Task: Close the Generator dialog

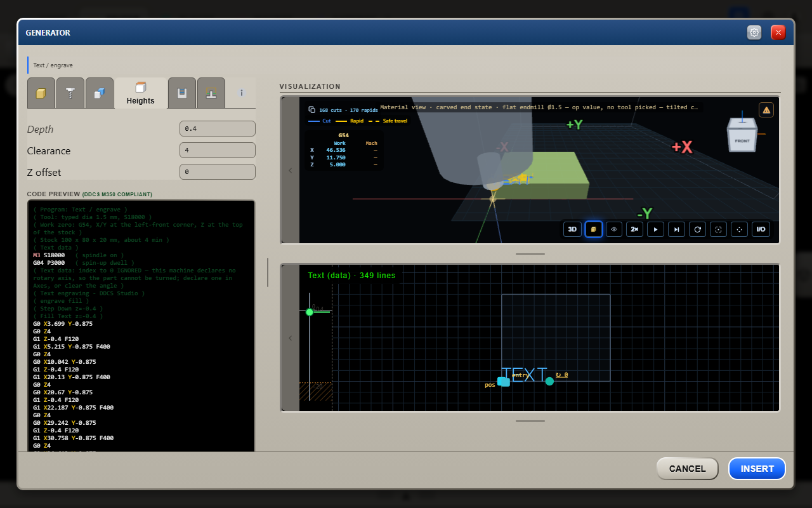Action: coord(778,32)
